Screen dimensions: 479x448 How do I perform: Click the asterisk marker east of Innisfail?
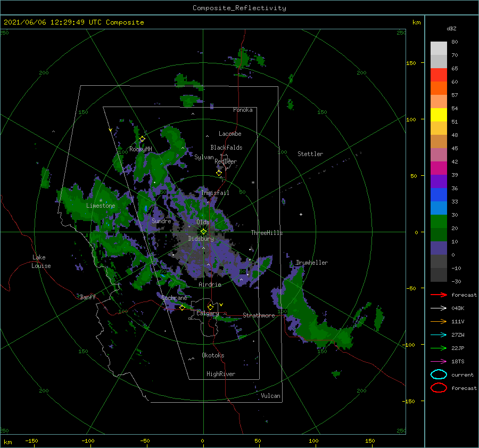pyautogui.click(x=253, y=183)
